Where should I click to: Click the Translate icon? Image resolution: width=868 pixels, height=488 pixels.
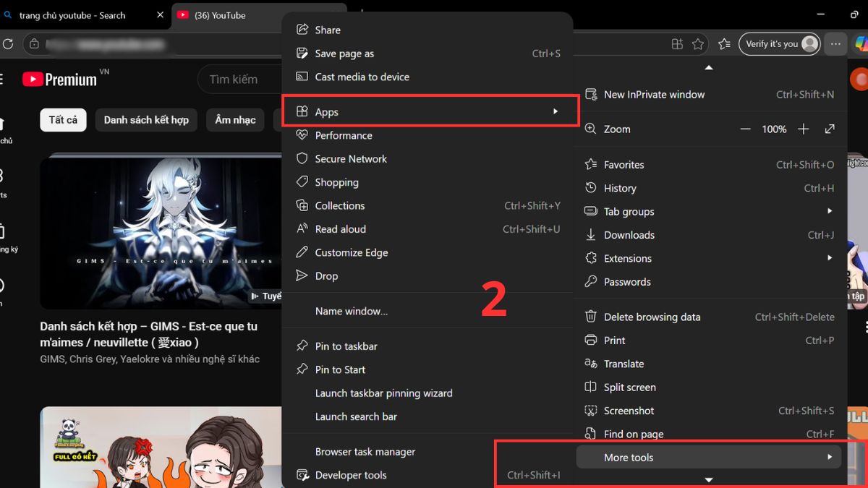591,364
